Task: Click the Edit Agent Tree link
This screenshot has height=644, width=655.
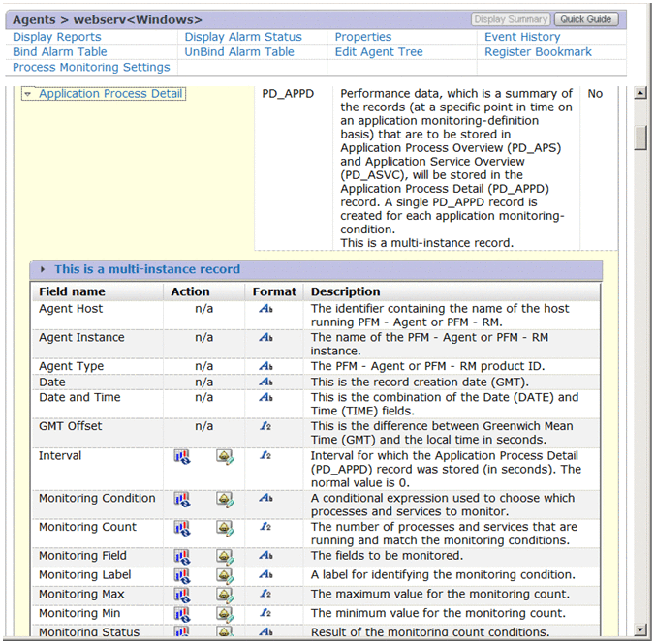Action: (379, 52)
